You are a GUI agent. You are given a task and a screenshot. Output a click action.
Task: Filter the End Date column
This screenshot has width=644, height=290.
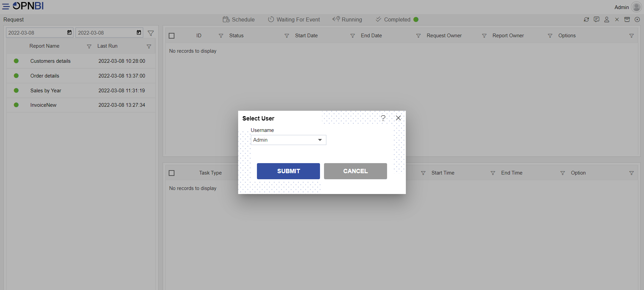[418, 36]
